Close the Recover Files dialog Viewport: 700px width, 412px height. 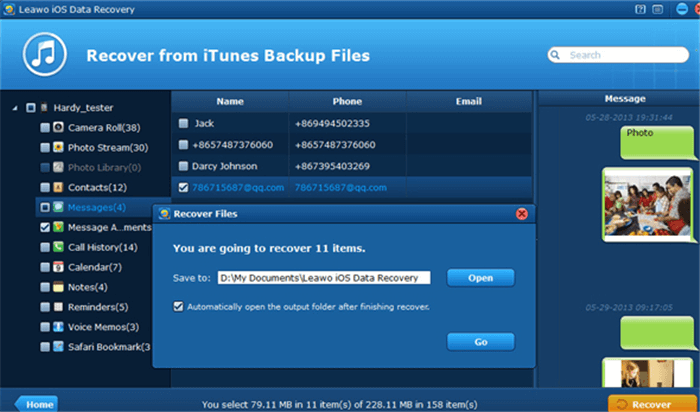pyautogui.click(x=521, y=214)
